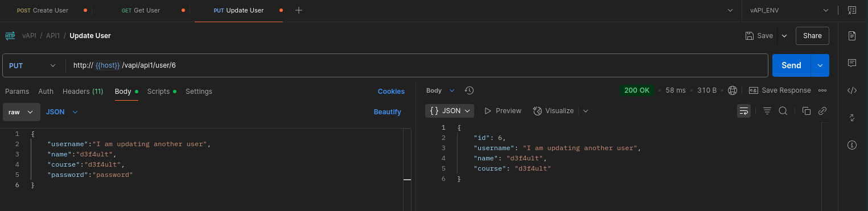Open request JSON language dropdown
The width and height of the screenshot is (868, 211).
pos(61,112)
